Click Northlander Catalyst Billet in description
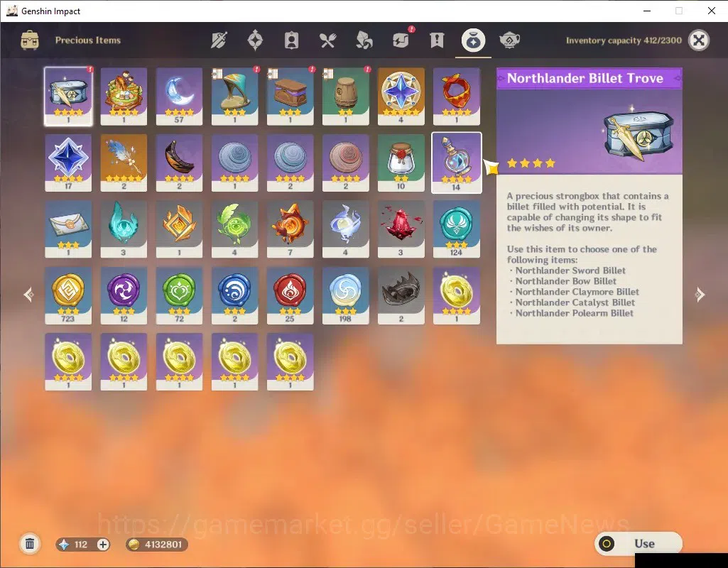The width and height of the screenshot is (728, 568). [x=575, y=302]
